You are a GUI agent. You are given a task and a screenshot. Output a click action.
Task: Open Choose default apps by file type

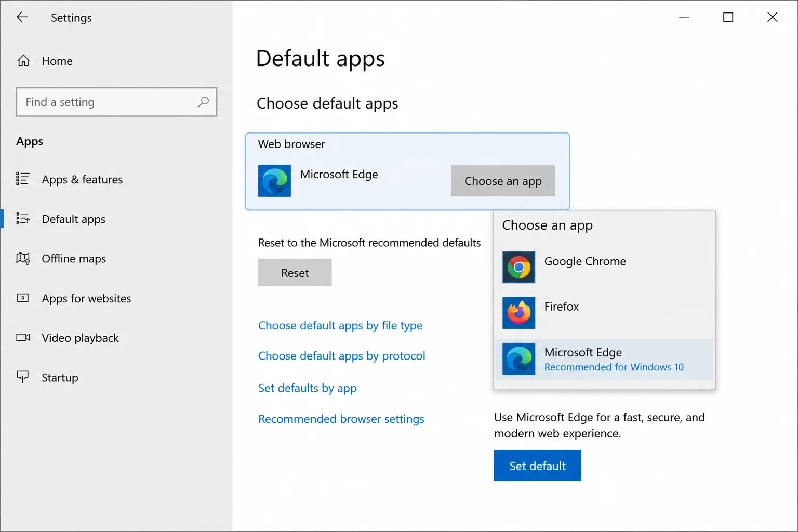pos(340,326)
